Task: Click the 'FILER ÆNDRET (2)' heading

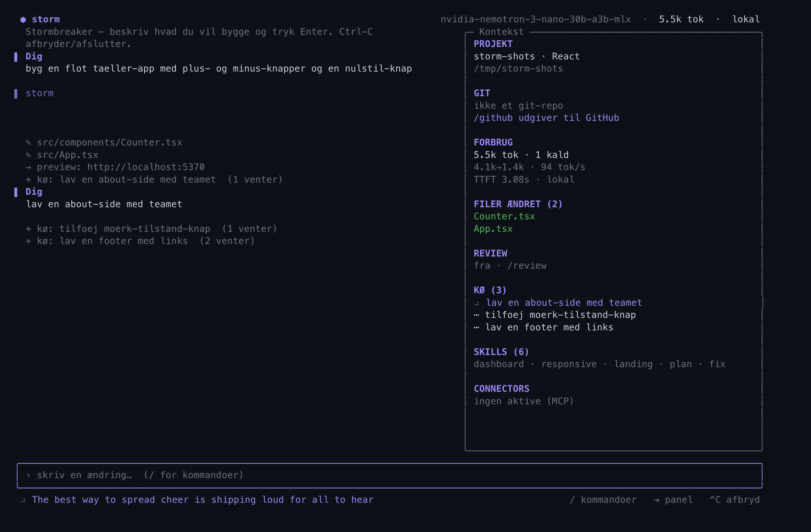Action: click(518, 204)
